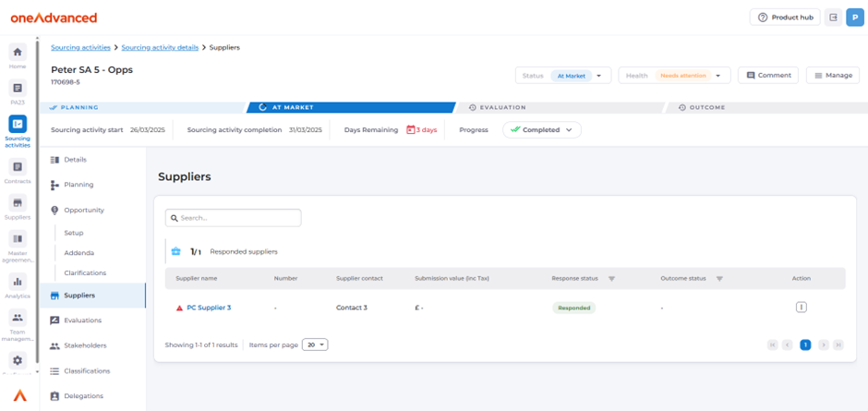Screen dimensions: 868x411
Task: Change the Items per page dropdown
Action: [x=315, y=345]
